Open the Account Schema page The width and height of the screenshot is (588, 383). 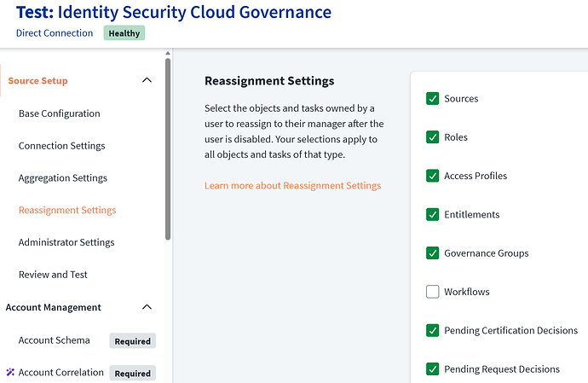click(54, 340)
